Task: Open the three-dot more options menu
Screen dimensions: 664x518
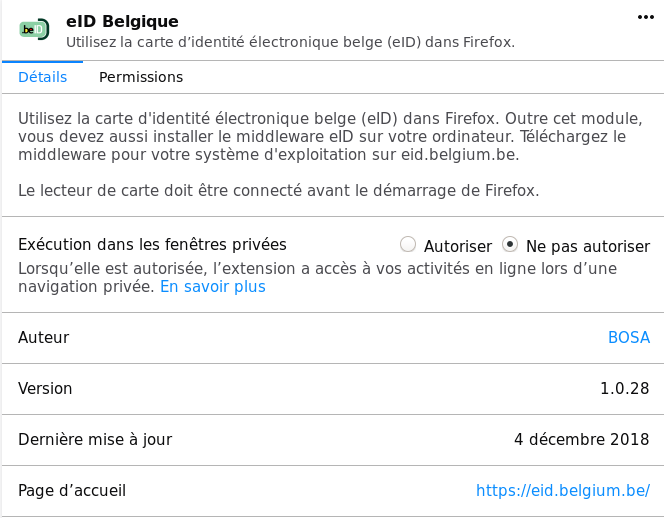Action: pyautogui.click(x=645, y=17)
